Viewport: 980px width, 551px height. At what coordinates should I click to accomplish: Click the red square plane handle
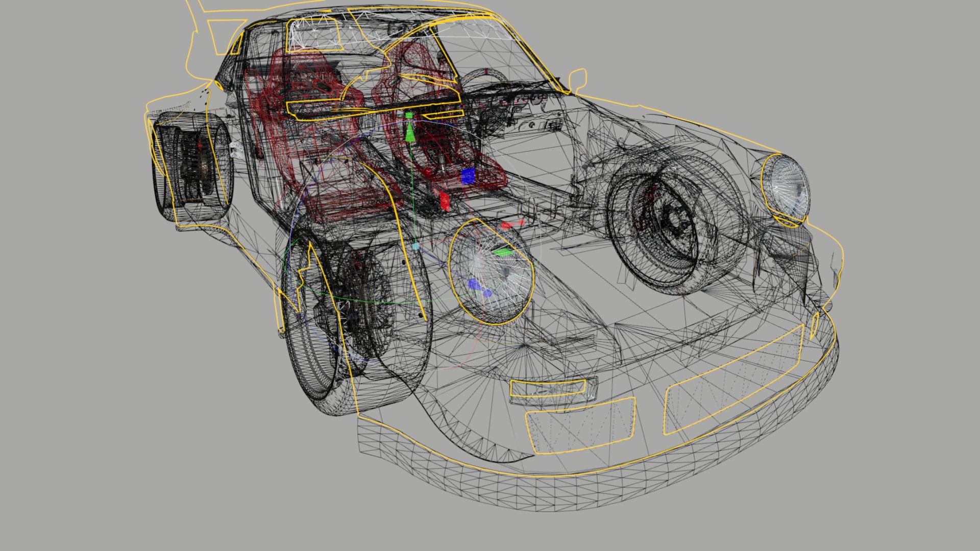[445, 202]
